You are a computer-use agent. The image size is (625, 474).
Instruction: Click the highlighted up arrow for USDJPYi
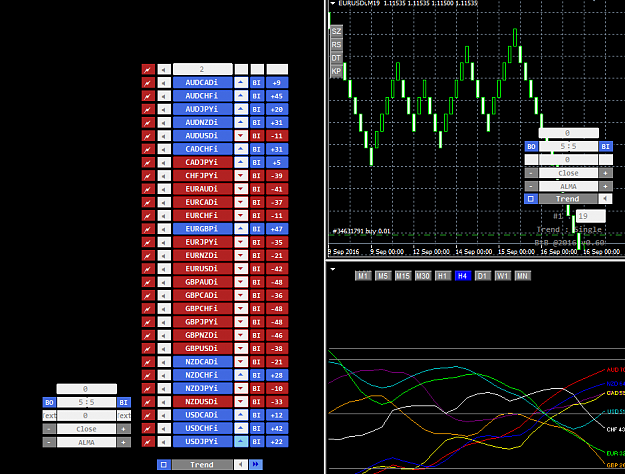tap(241, 442)
